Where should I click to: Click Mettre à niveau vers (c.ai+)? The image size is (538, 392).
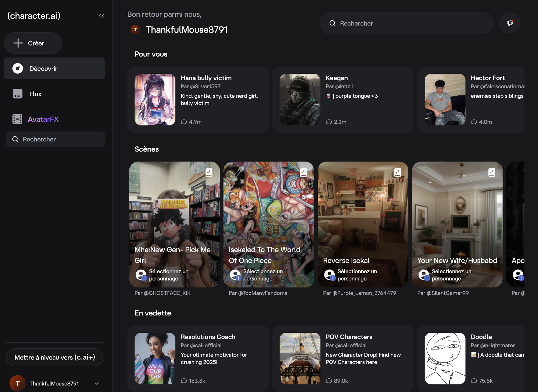click(54, 357)
